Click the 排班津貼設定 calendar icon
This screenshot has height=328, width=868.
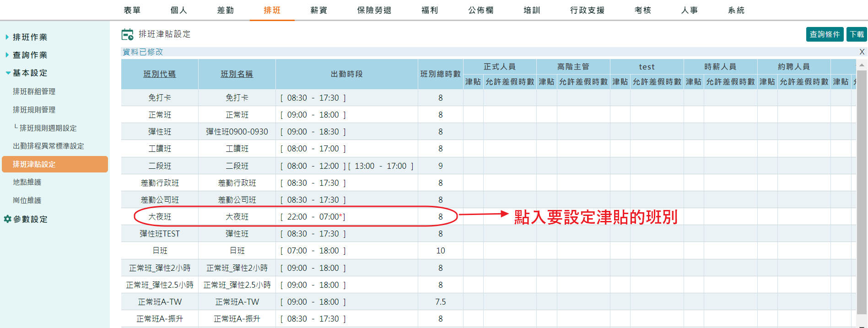point(127,34)
